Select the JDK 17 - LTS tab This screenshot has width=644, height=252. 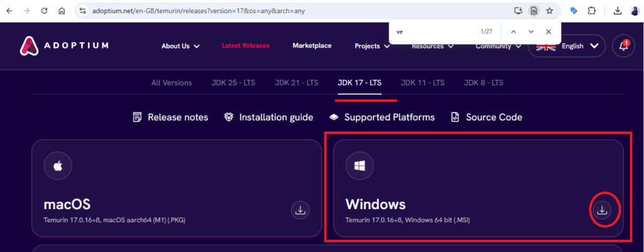point(359,83)
